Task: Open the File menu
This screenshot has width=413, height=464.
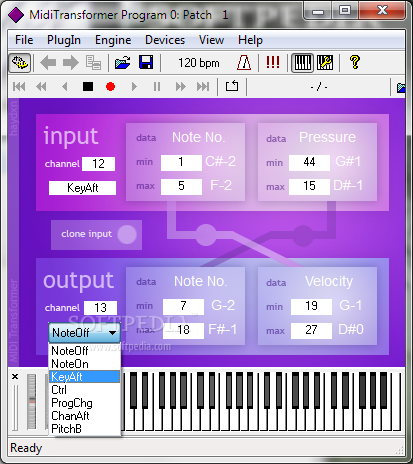Action: tap(24, 40)
